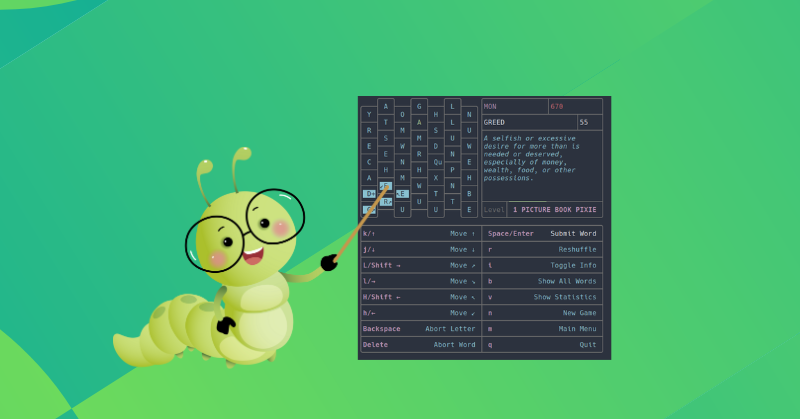Click the 55 word score value

(584, 122)
